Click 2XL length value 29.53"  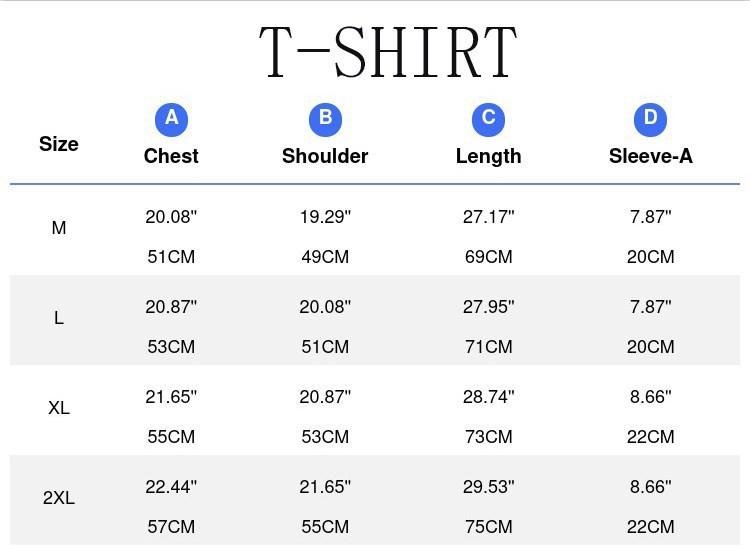click(488, 487)
